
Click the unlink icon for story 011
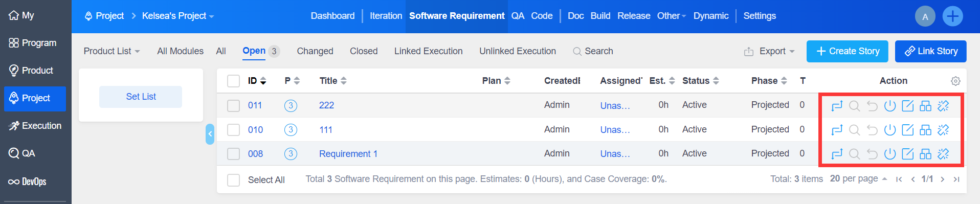click(943, 106)
